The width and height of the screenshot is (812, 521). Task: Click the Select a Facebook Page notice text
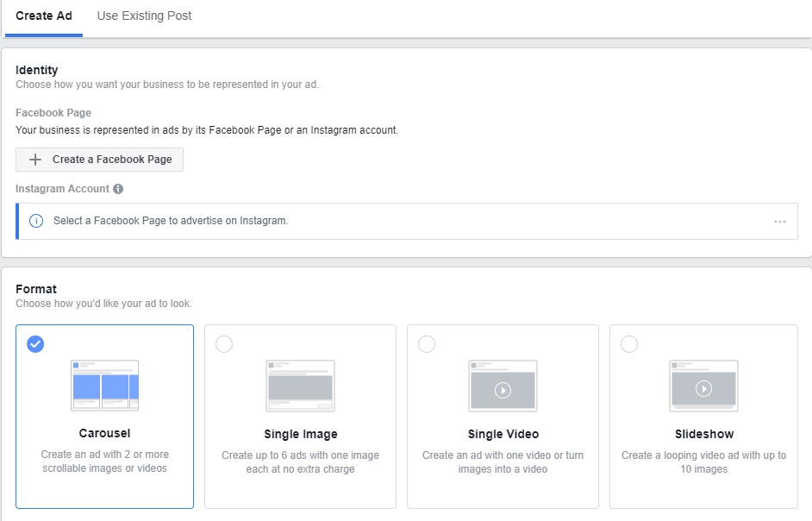pyautogui.click(x=171, y=221)
